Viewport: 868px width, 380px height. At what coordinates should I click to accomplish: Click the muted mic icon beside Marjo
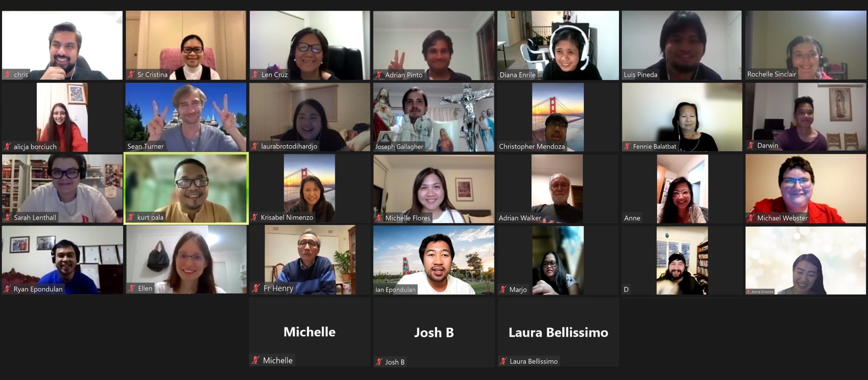coord(503,289)
